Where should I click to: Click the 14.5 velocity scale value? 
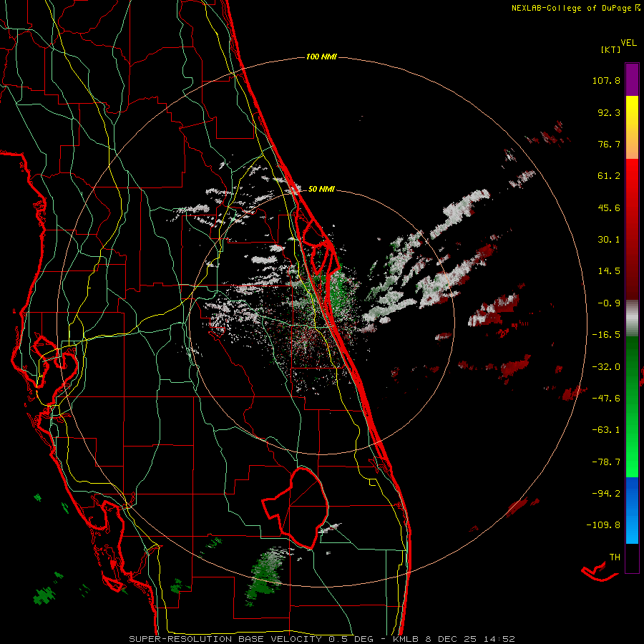(609, 271)
